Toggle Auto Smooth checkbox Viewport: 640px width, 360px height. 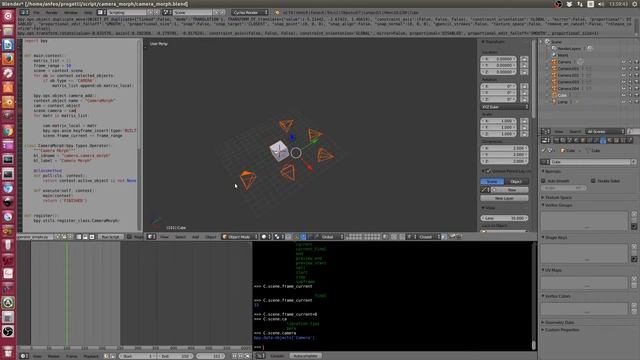(543, 180)
